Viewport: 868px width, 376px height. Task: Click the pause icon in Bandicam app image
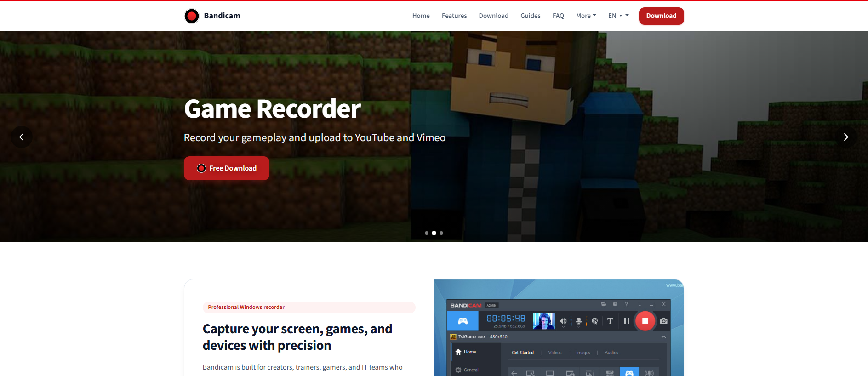click(627, 321)
